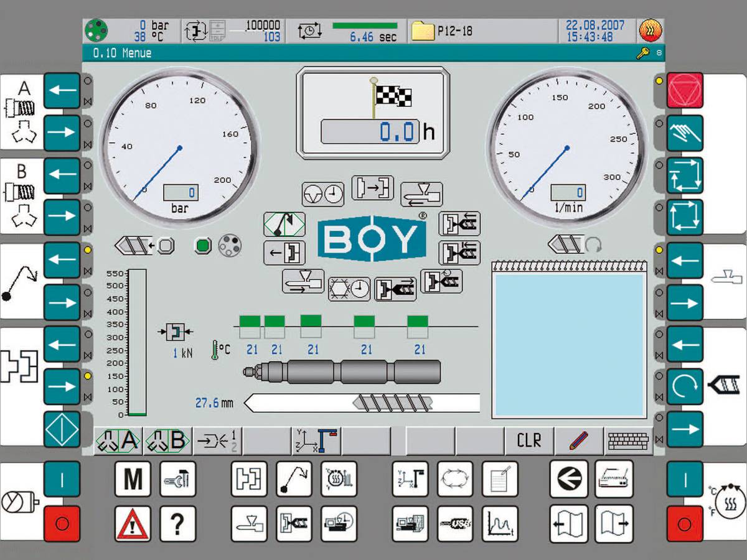This screenshot has width=747, height=560.
Task: Turn on heating with I button
Action: click(685, 479)
